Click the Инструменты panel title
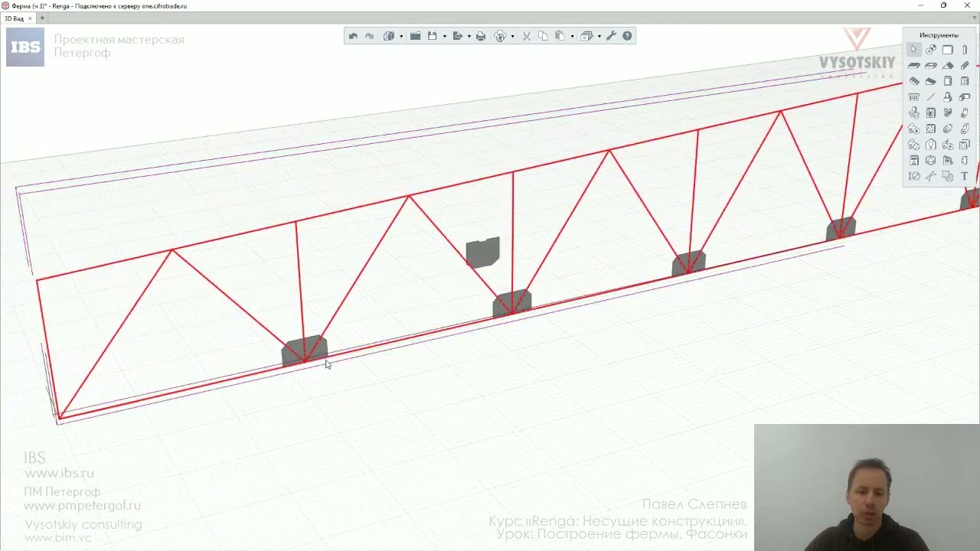The image size is (980, 551). point(939,35)
